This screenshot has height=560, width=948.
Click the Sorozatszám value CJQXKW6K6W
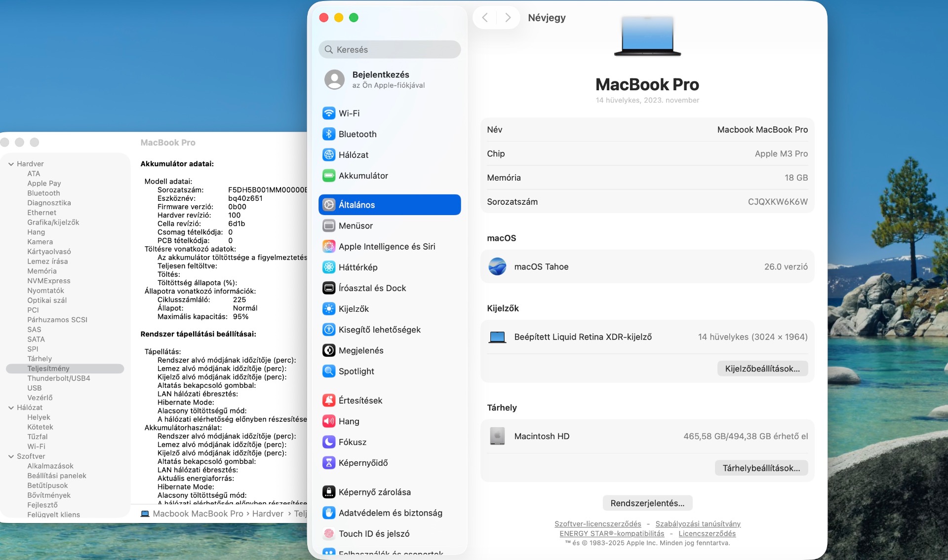tap(778, 202)
